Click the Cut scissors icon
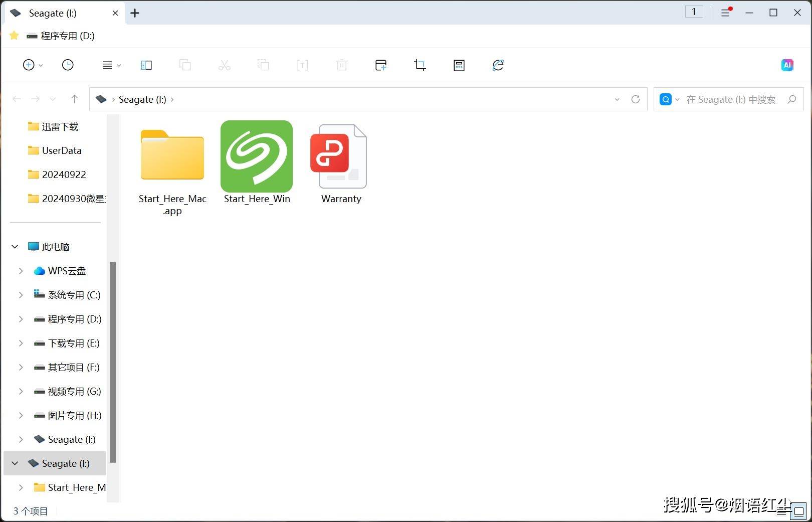The width and height of the screenshot is (812, 522). click(224, 65)
